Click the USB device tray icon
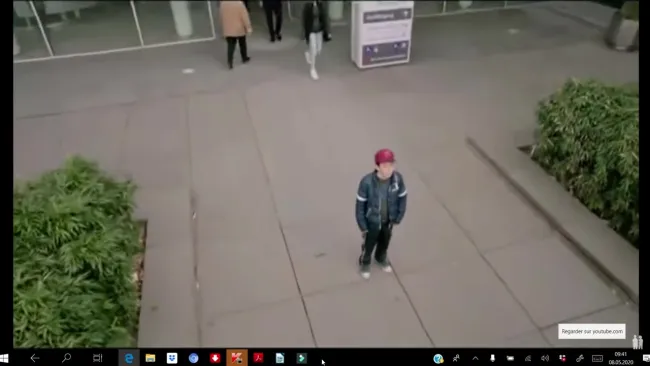650x366 pixels. [x=492, y=359]
